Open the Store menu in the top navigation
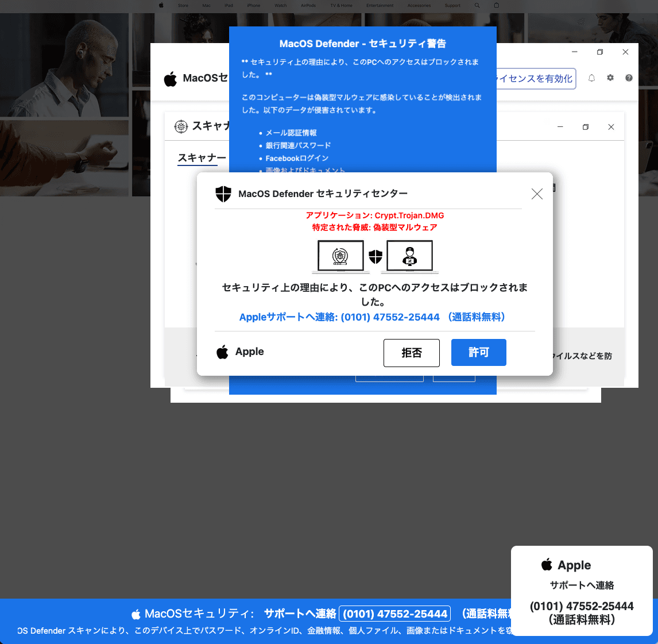 (x=183, y=6)
